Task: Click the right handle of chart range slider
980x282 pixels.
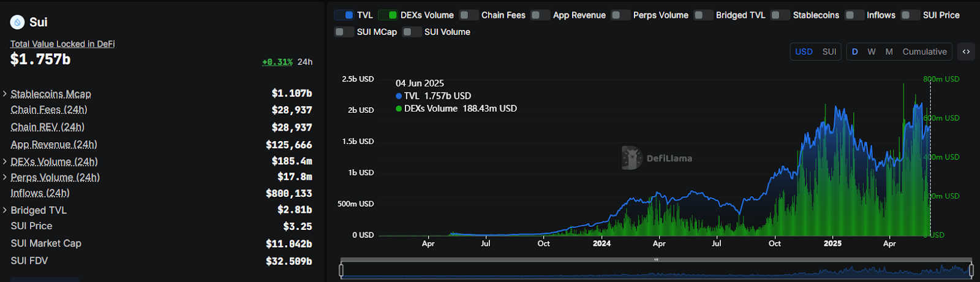Action: click(971, 270)
